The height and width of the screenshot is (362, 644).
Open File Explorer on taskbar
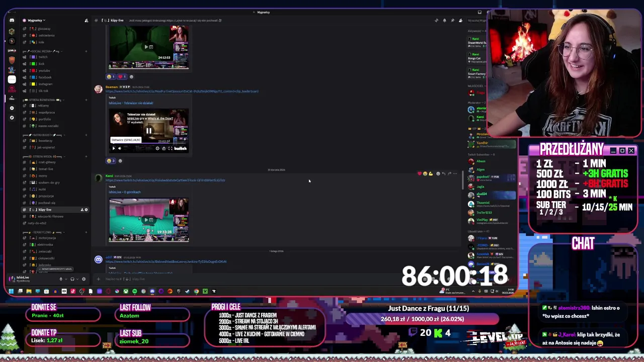[x=29, y=291]
